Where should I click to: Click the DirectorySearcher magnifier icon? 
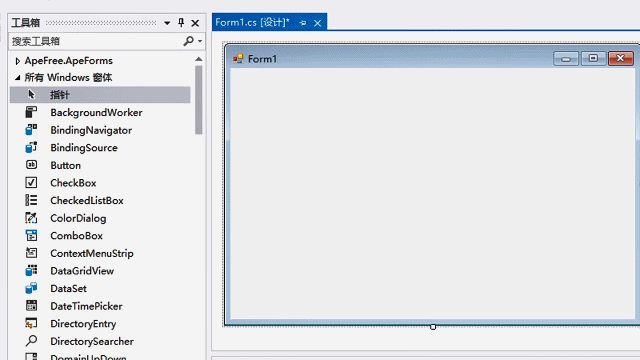point(31,341)
